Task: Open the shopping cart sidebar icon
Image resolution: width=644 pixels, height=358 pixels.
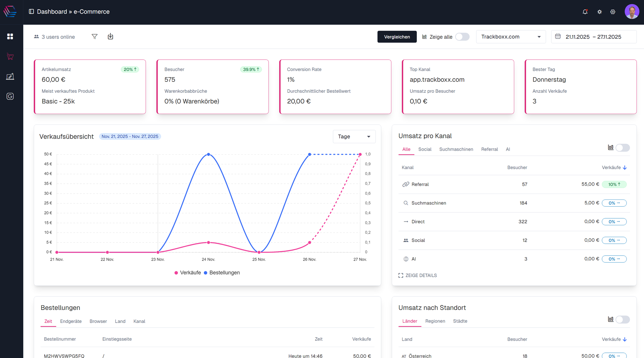Action: click(10, 57)
